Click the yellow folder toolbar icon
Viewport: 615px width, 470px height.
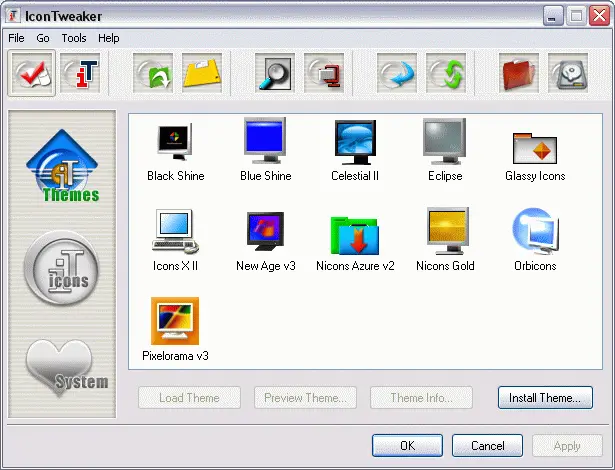coord(202,73)
